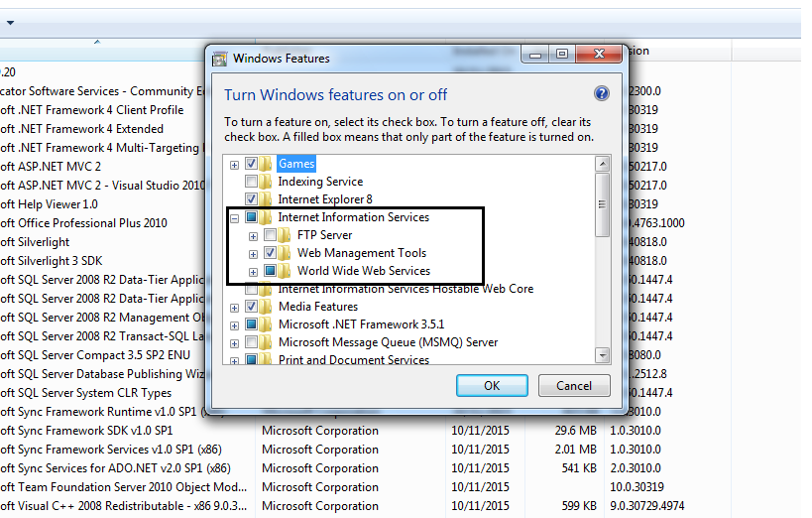Close the Windows Features dialog
Viewport: 812px width, 518px height.
coord(599,54)
